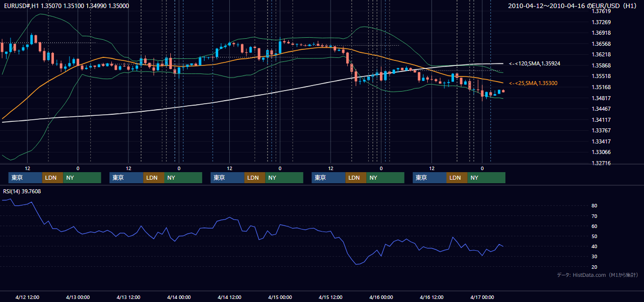Click price axis label 1.37619

click(x=601, y=11)
